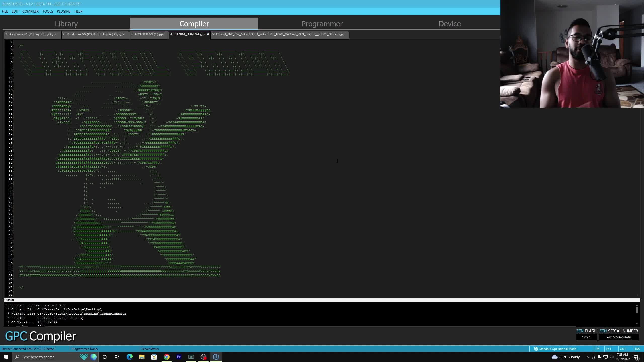Launch Adobe Premiere Pro from the taskbar
This screenshot has width=644, height=362.
pyautogui.click(x=179, y=357)
